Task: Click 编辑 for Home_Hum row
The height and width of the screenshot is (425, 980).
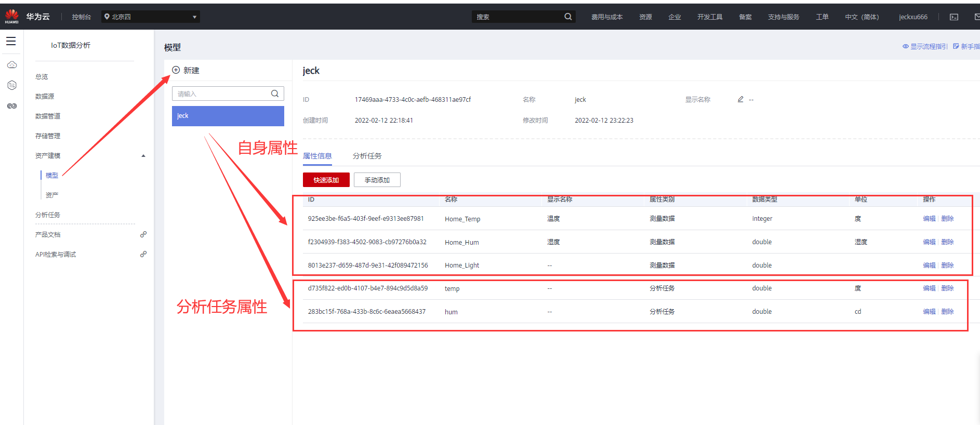Action: [x=929, y=242]
